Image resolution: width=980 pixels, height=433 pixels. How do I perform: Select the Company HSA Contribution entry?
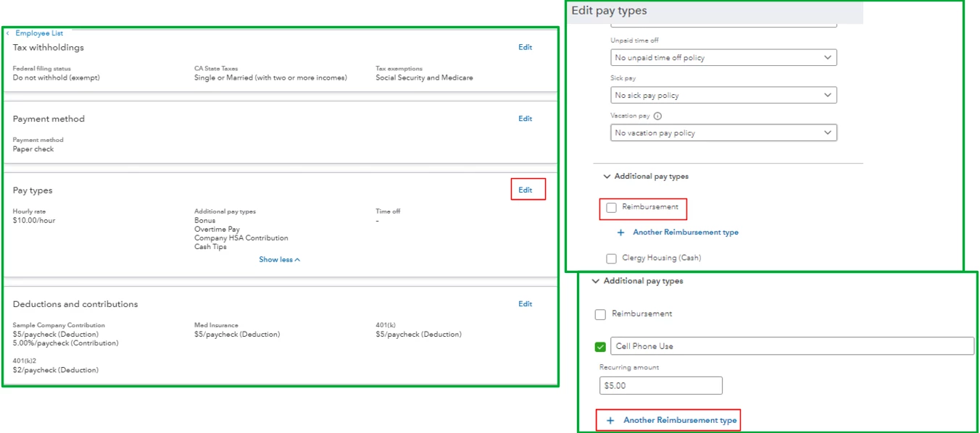coord(241,238)
